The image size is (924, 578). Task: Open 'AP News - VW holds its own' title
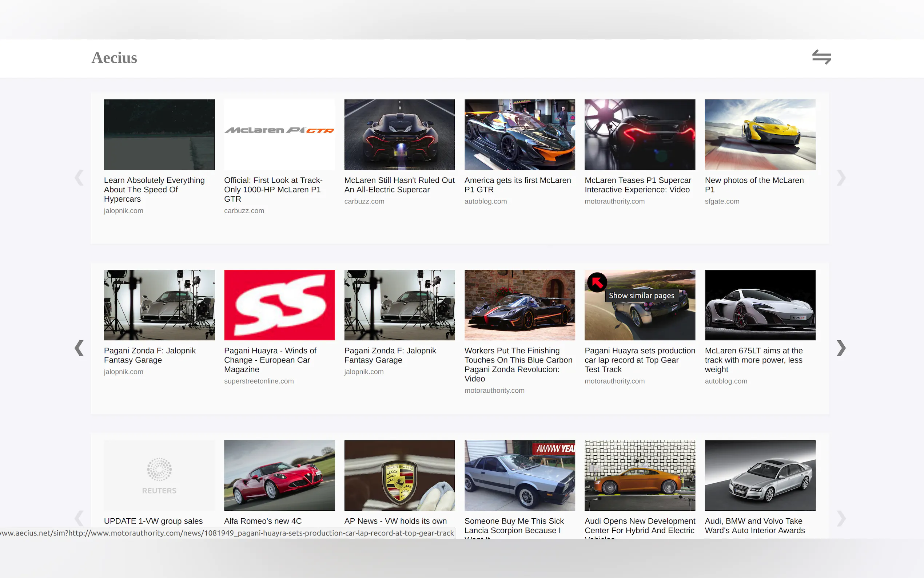(x=395, y=521)
